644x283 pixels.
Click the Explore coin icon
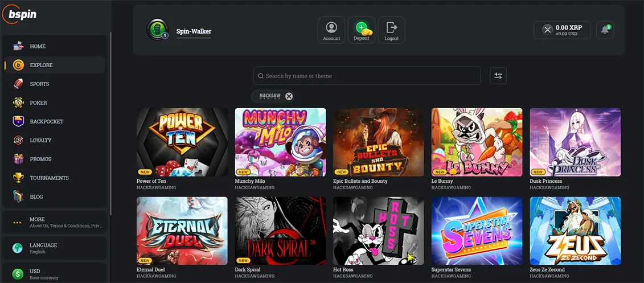[x=18, y=65]
